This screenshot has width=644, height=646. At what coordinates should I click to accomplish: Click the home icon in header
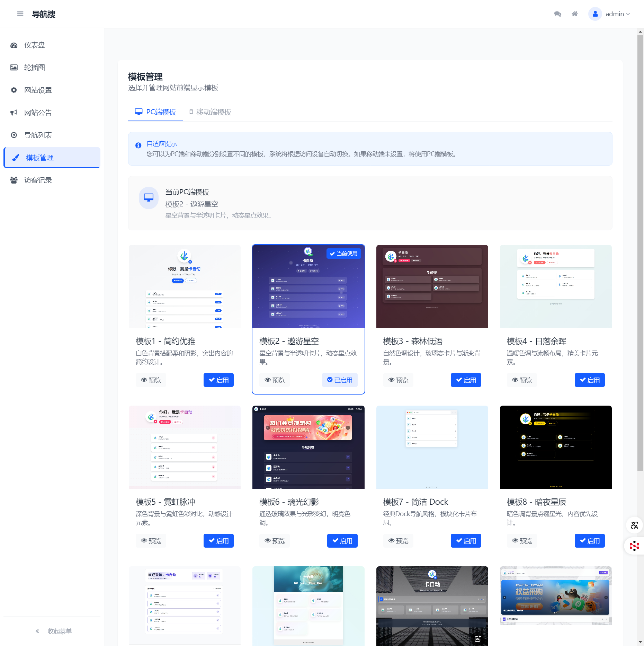point(575,14)
